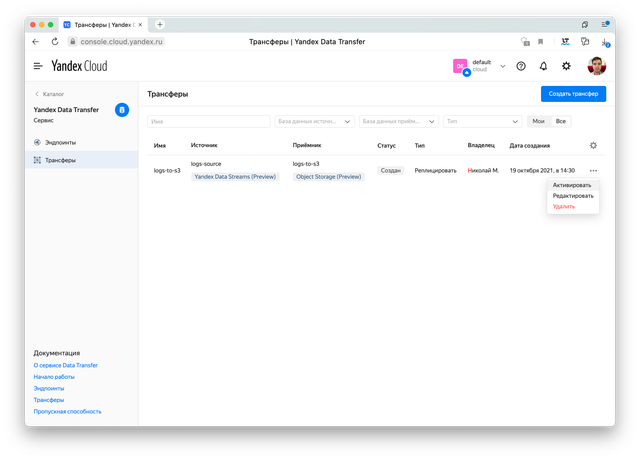
Task: Choose 'Удалить' in the context menu
Action: click(563, 206)
